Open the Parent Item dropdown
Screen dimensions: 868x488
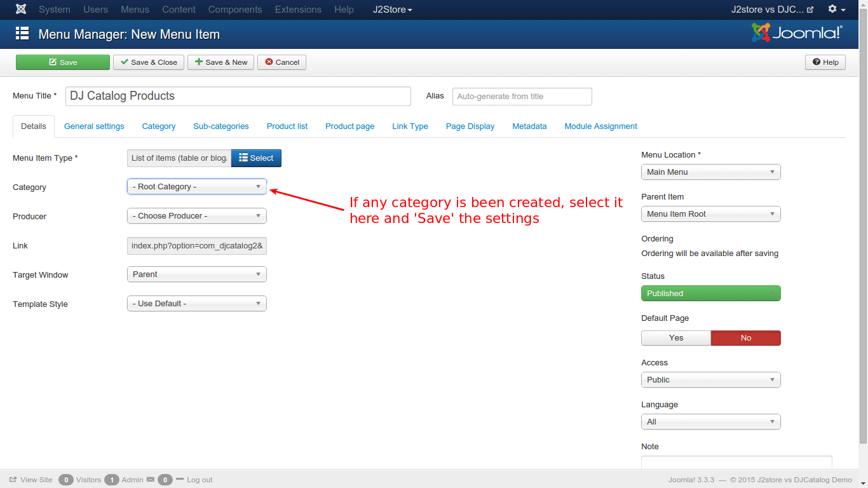click(x=711, y=214)
